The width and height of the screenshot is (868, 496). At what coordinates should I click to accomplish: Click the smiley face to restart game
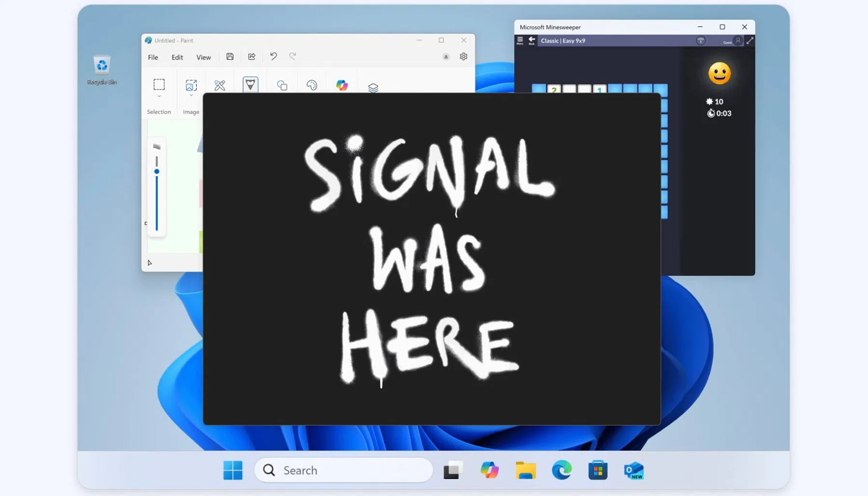719,73
